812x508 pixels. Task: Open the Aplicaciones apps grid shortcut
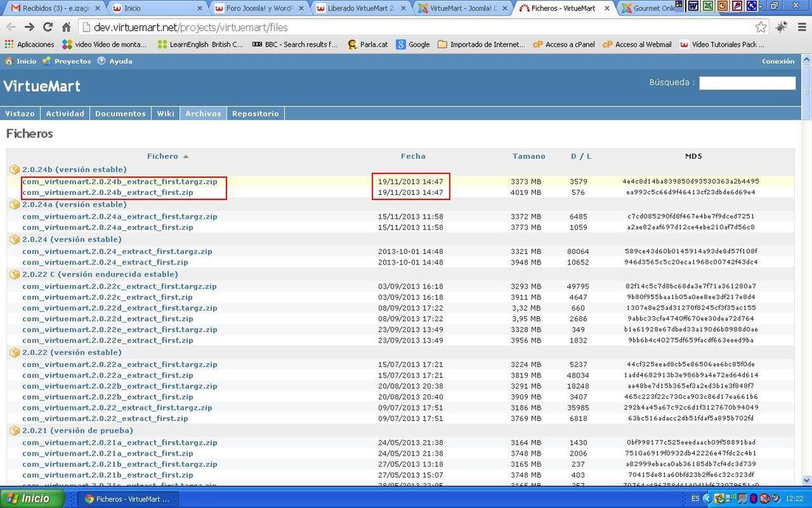click(30, 44)
